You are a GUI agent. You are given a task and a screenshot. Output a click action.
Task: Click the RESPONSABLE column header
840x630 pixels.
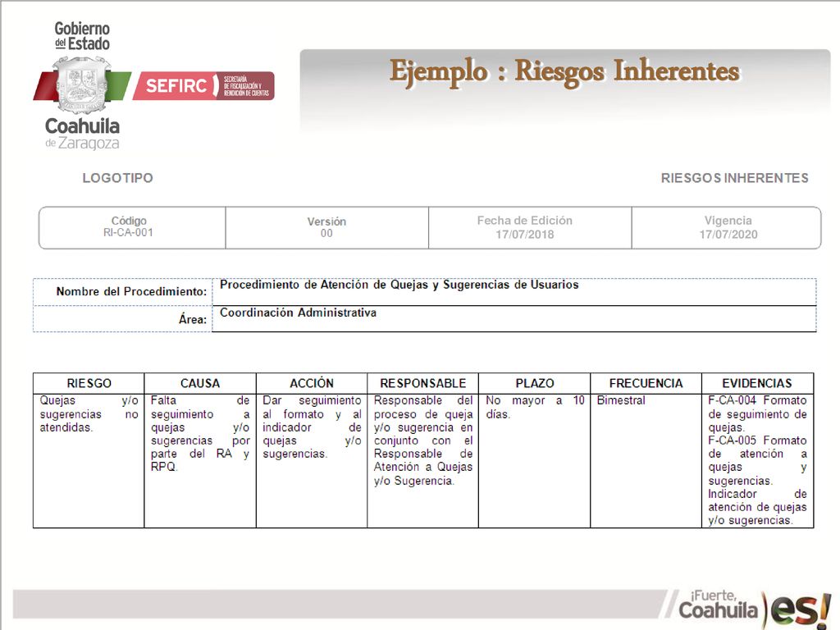coord(422,384)
